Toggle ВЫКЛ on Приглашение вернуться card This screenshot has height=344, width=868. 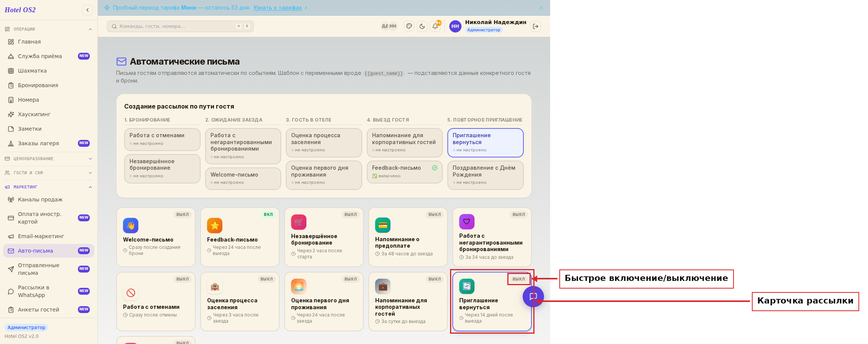click(519, 279)
